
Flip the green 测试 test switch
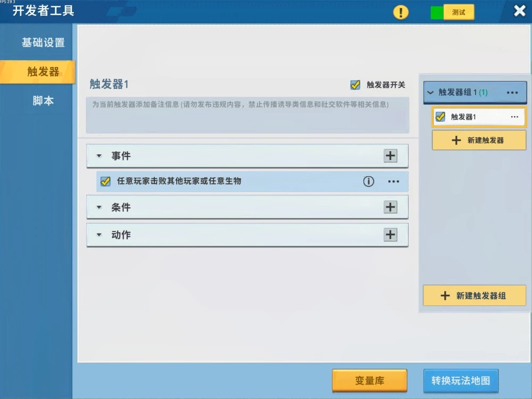pos(437,11)
